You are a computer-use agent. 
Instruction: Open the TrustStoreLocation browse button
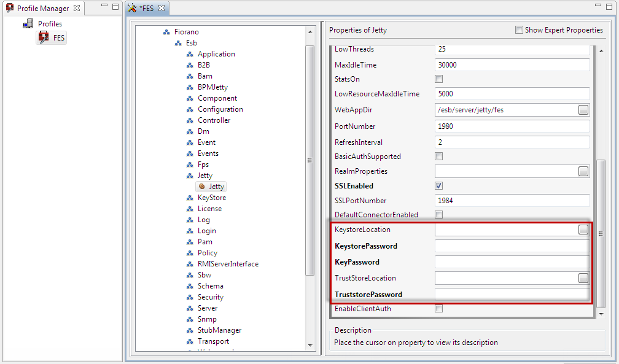pyautogui.click(x=583, y=278)
